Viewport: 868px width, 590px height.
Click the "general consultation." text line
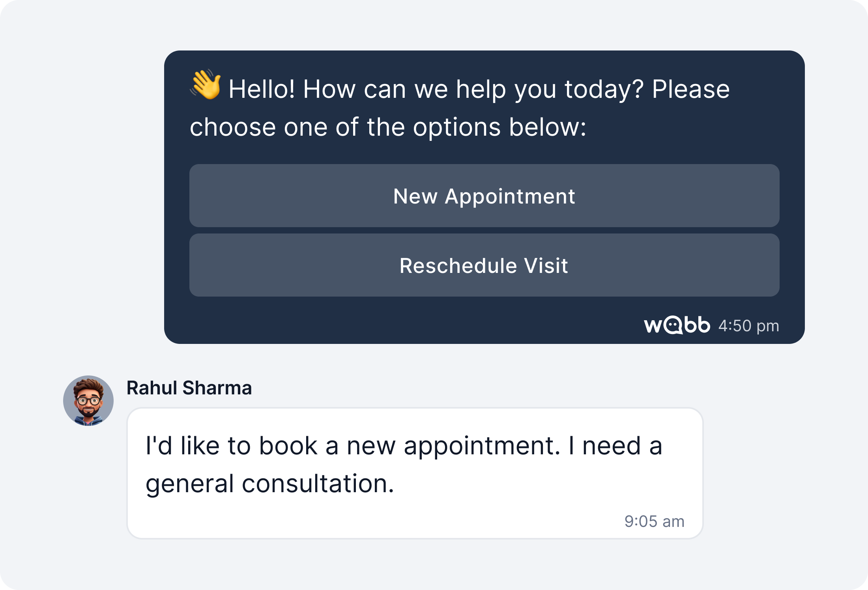pyautogui.click(x=270, y=484)
